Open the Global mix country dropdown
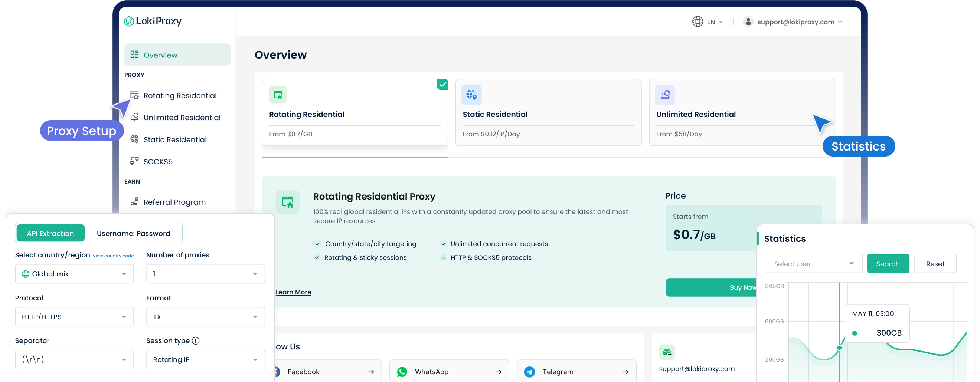This screenshot has height=382, width=980. point(74,274)
